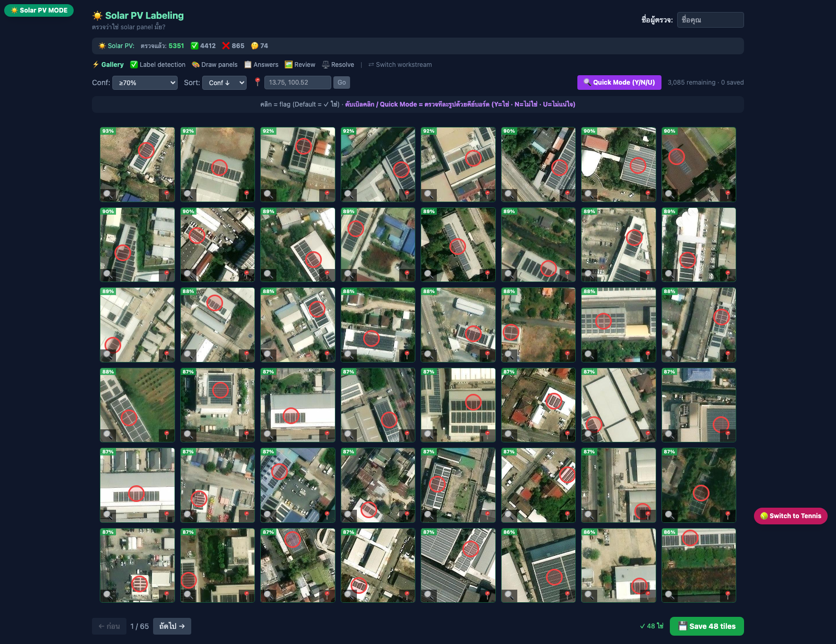
Task: Flag the 93% confidence tile image
Action: click(x=137, y=165)
